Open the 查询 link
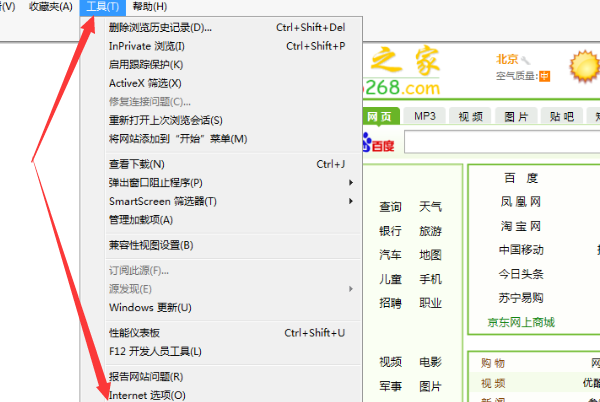 coord(390,207)
